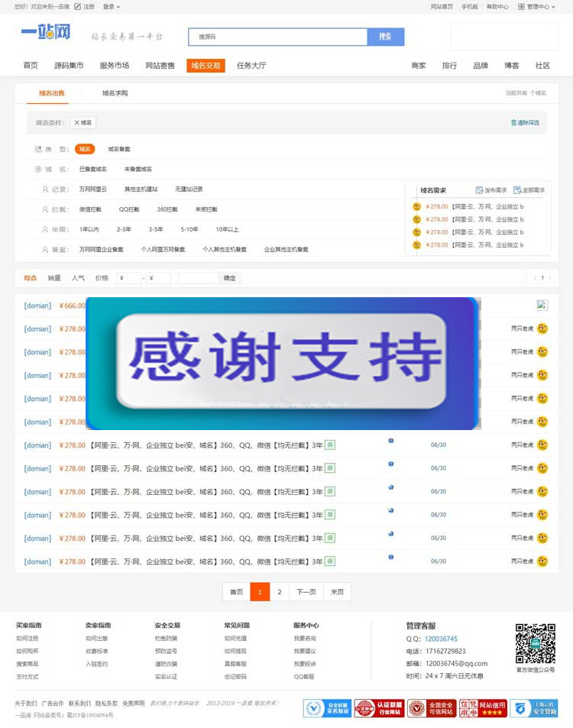Viewport: 573px width, 728px height.
Task: Sort listings by 价格
Action: [x=102, y=278]
